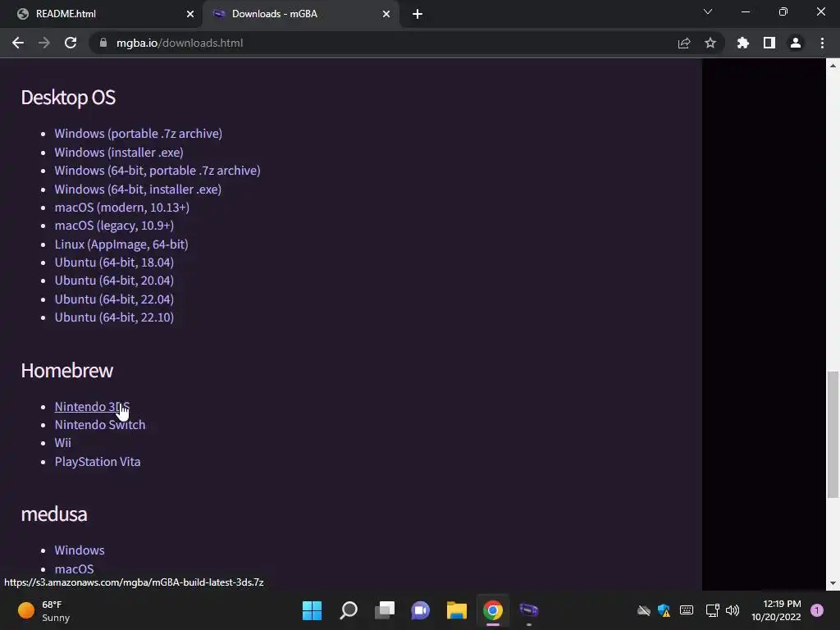Viewport: 840px width, 630px height.
Task: Switch to mGBA app in taskbar
Action: (x=529, y=610)
